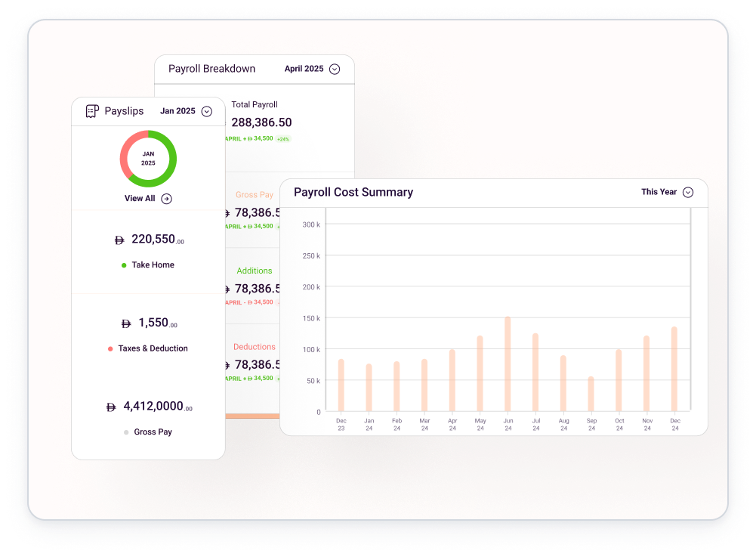Click the Sep 24 bar in chart

tap(591, 394)
